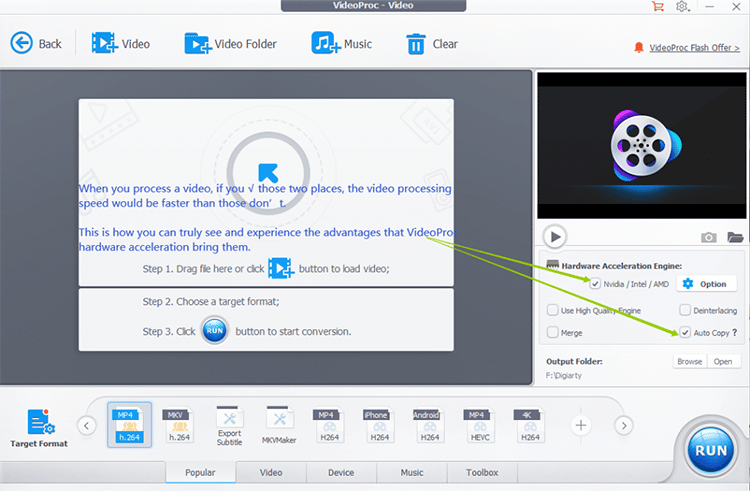750x491 pixels.
Task: Toggle the Auto Copy checkbox
Action: pyautogui.click(x=684, y=332)
